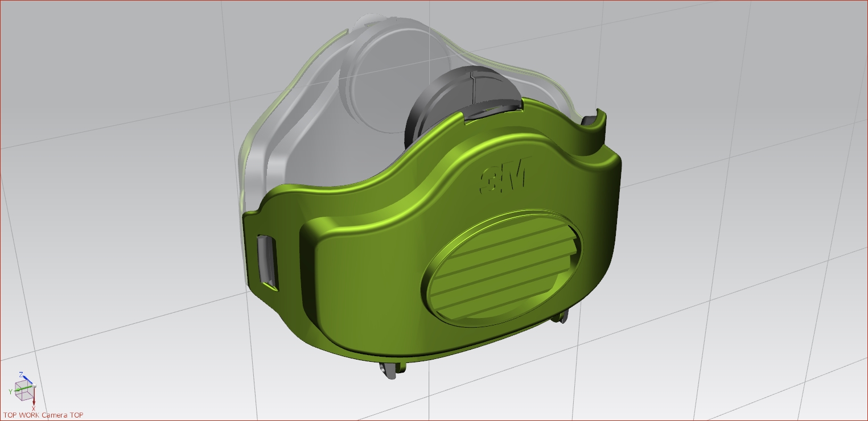Click the XYZ orientation triad cube

(23, 390)
